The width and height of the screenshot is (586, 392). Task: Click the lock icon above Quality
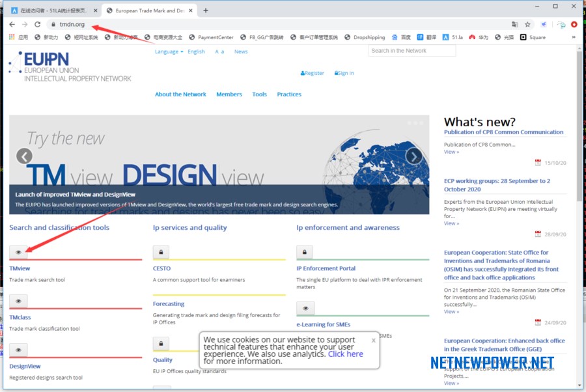point(161,343)
